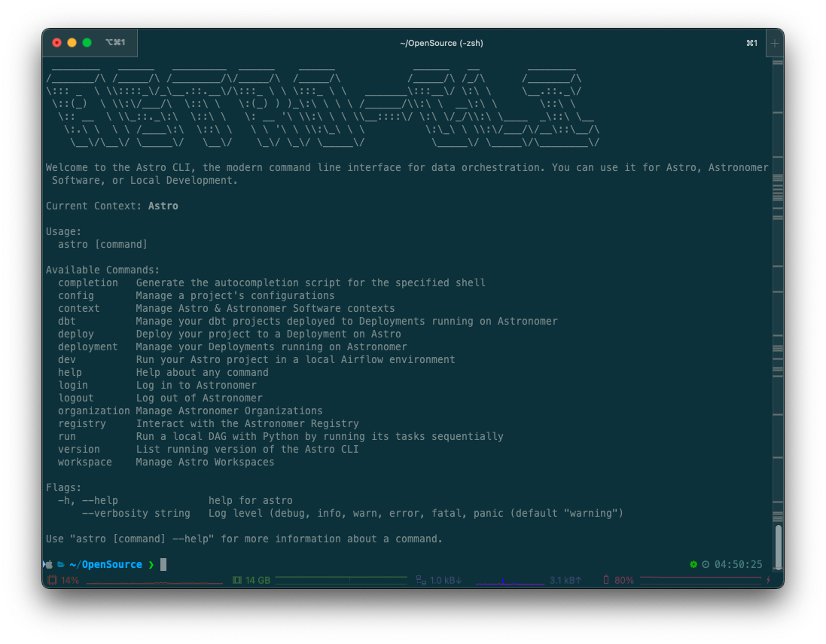
Task: Click the memory icon beside 14 GB
Action: coord(237,580)
